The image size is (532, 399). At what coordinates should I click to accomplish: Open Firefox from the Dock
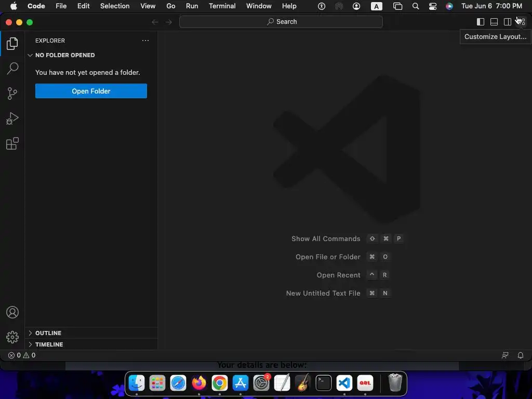tap(199, 383)
